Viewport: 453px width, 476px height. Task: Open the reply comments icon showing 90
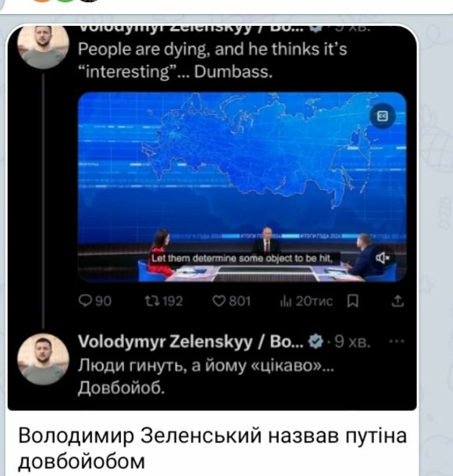pyautogui.click(x=95, y=301)
